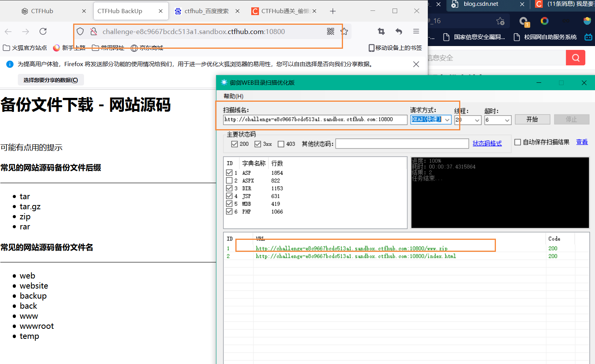Viewport: 595px width, 364px height.
Task: Open a new Firefox tab with plus
Action: pos(333,11)
